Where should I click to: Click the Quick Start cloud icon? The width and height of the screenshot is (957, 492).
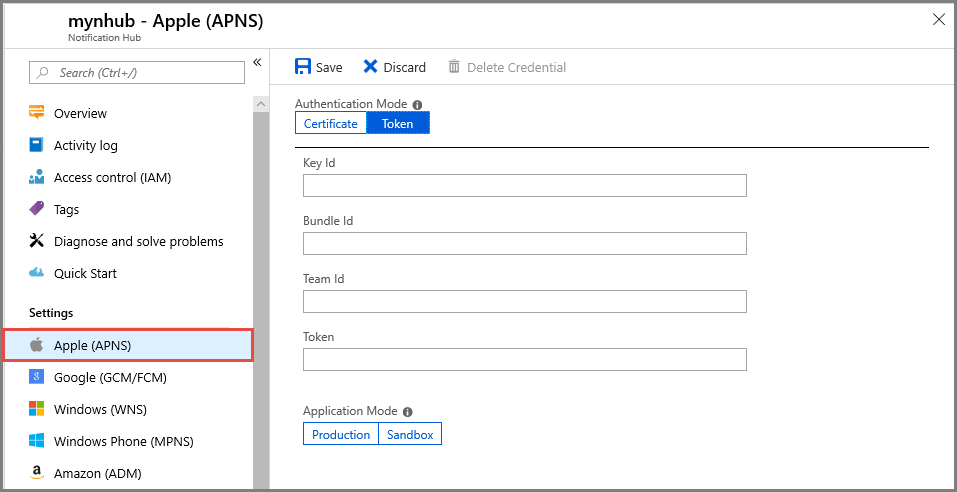[x=37, y=273]
